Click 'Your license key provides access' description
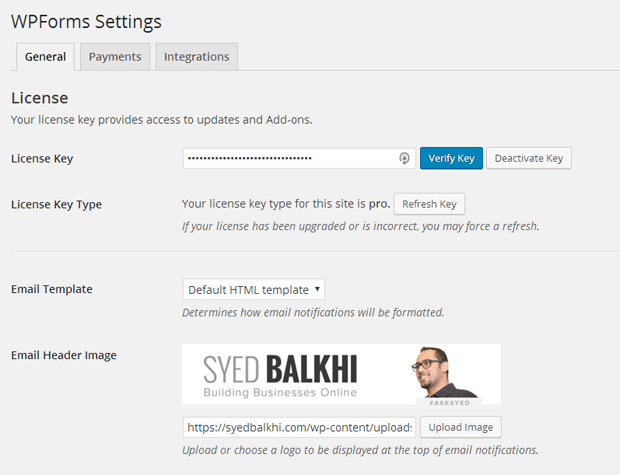This screenshot has width=620, height=475. [x=162, y=119]
